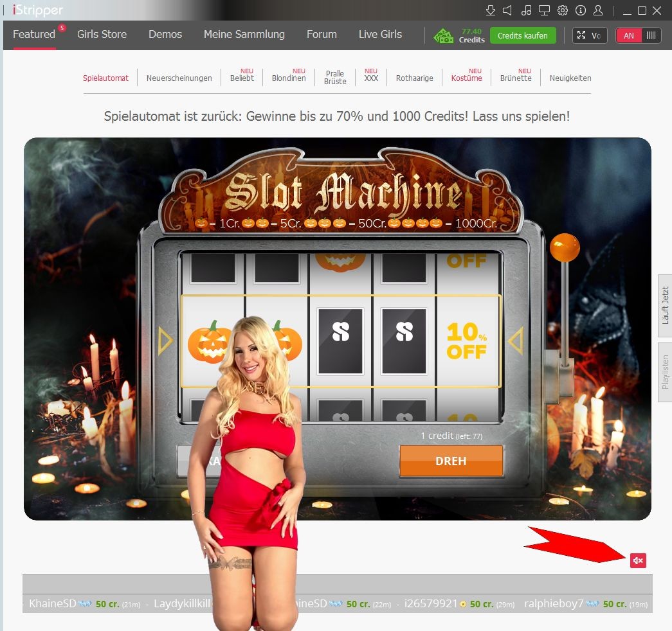Open the music notes icon
Image resolution: width=672 pixels, height=631 pixels.
point(526,10)
